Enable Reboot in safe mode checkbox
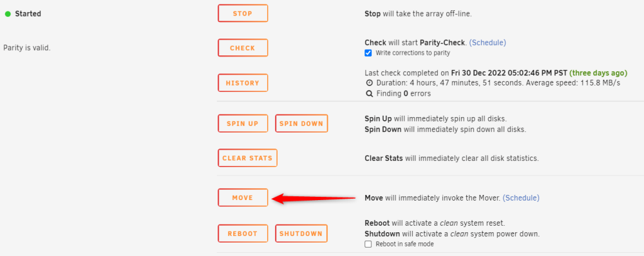Image resolution: width=644 pixels, height=256 pixels. (x=368, y=244)
